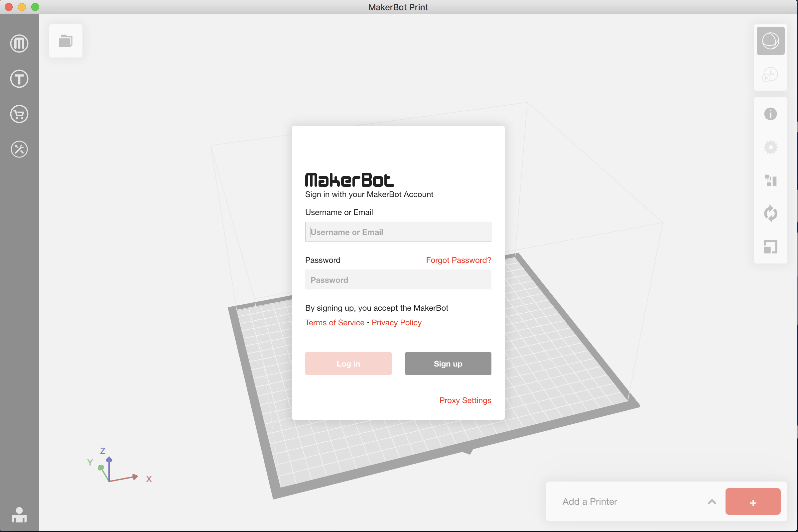Screen dimensions: 798x532
Task: Open the Privacy Policy link
Action: tap(396, 323)
